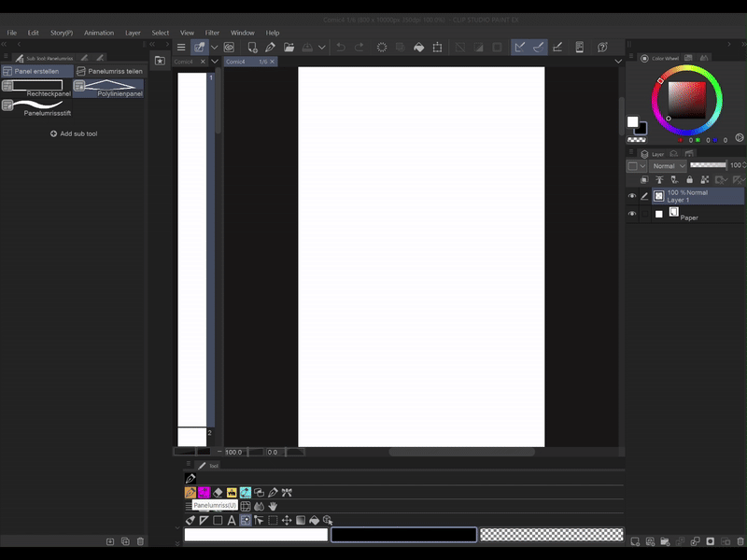
Task: Select the magenta tool icon
Action: (204, 493)
